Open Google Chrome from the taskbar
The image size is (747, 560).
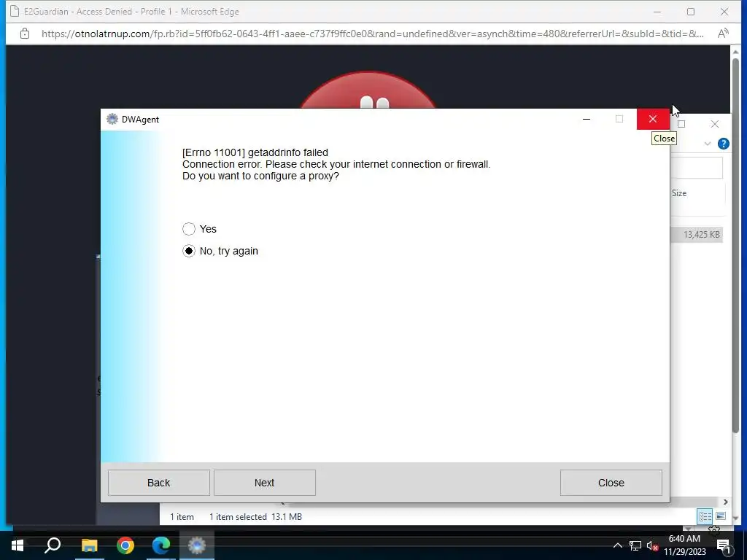point(125,545)
